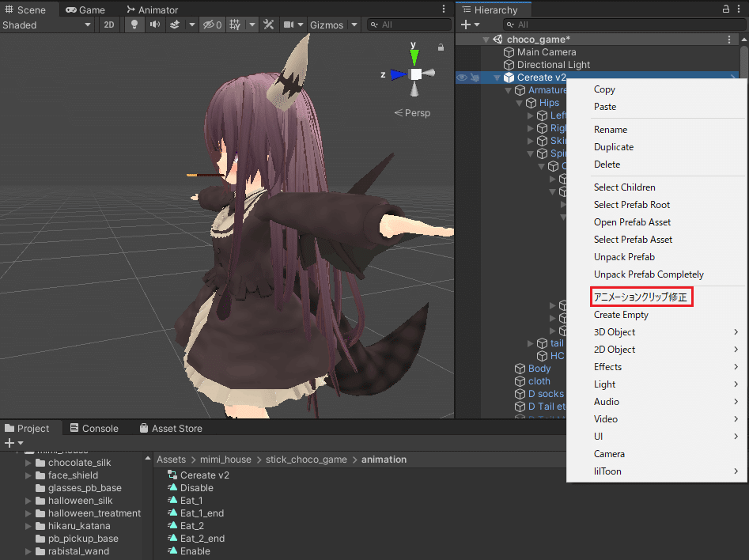The width and height of the screenshot is (749, 560).
Task: Collapse the Armature node in Hierarchy
Action: (x=509, y=90)
